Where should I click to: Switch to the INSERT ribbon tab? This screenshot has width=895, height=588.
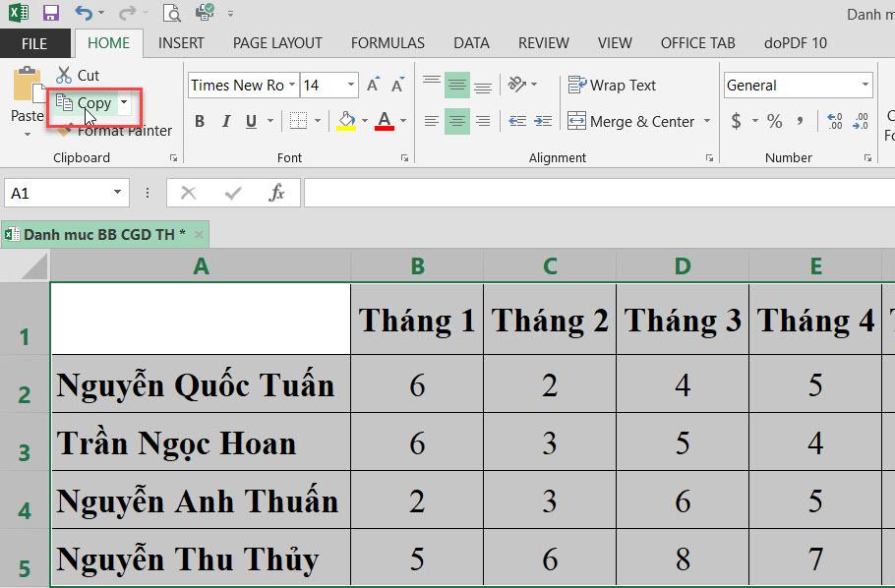[x=181, y=43]
